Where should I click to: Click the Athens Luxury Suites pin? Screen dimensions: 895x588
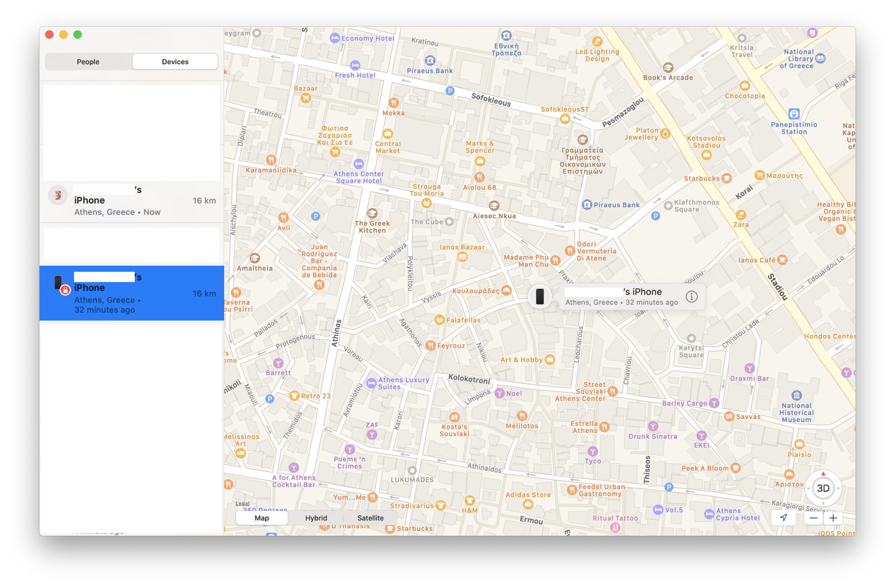[x=371, y=383]
